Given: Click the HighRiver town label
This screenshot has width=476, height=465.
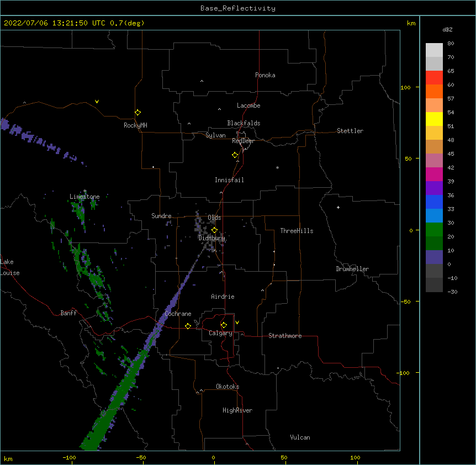Looking at the screenshot, I should pyautogui.click(x=237, y=410).
